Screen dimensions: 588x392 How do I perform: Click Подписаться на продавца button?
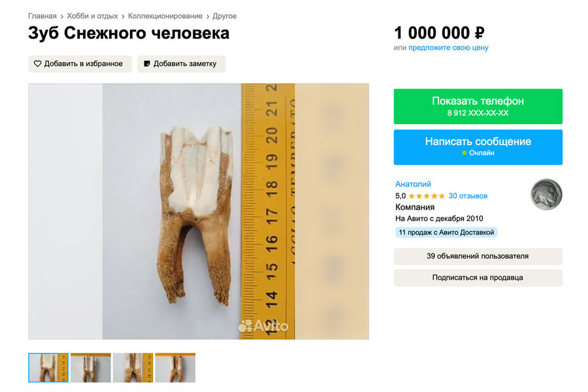pos(478,278)
